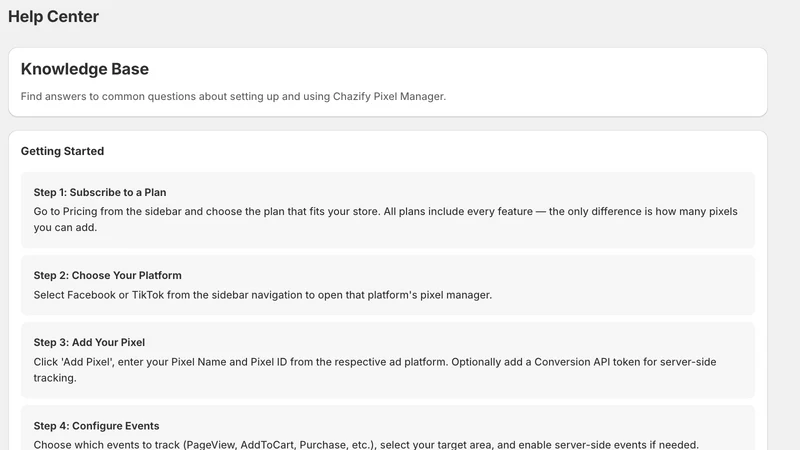Select the 'Step 2: Choose Your Platform' heading
The image size is (800, 450).
[108, 276]
